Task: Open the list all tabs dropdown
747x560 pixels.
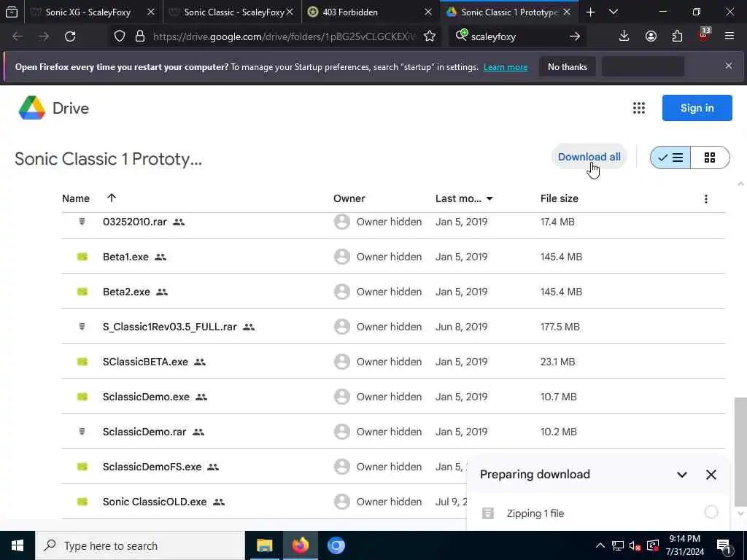Action: [x=614, y=12]
